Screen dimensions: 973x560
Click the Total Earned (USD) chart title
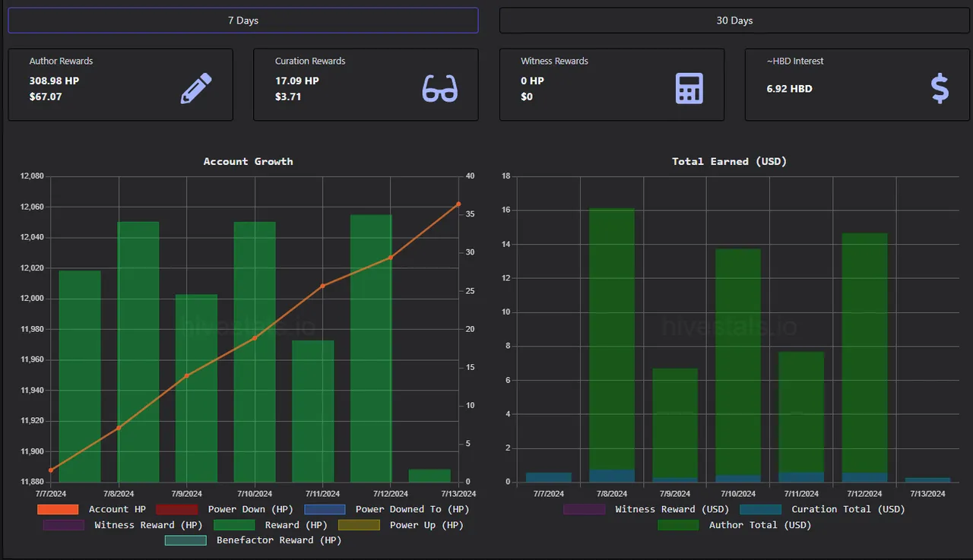[x=729, y=161]
